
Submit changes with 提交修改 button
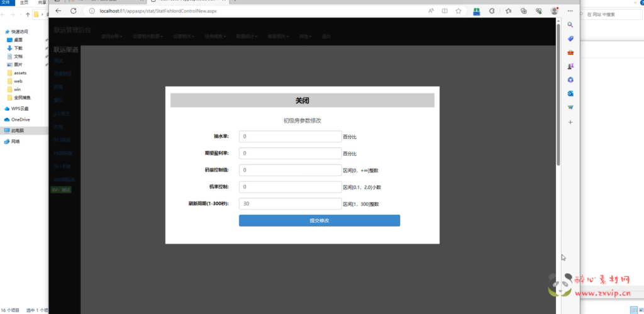click(x=319, y=220)
